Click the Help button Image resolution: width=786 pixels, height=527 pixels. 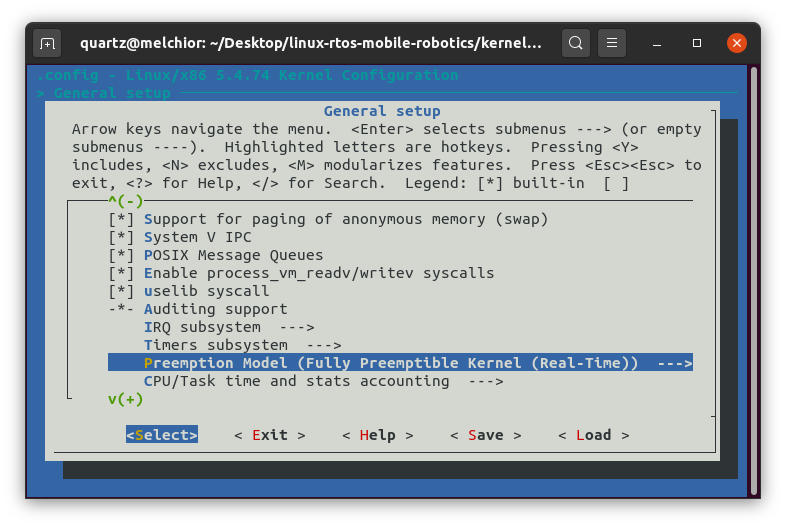[x=377, y=435]
